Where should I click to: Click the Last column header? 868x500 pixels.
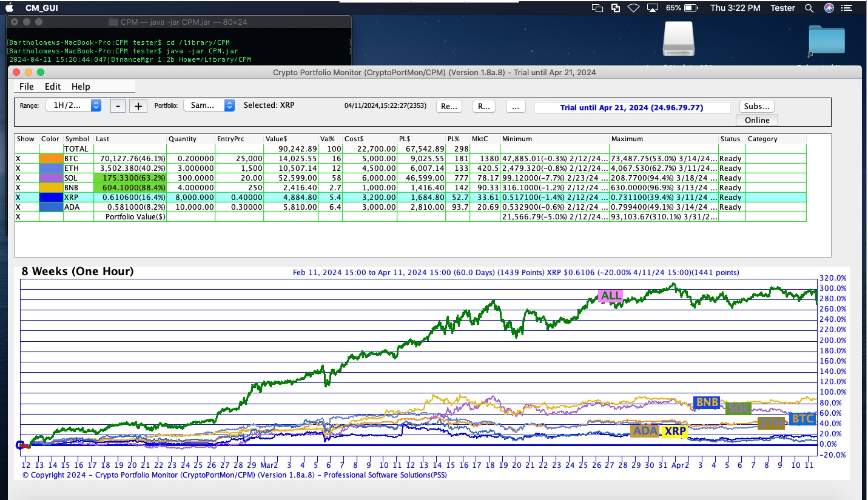(x=130, y=139)
